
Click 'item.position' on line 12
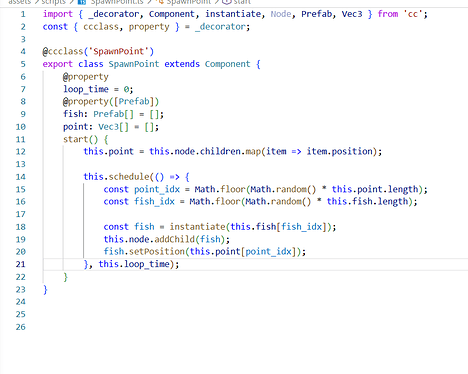[339, 152]
